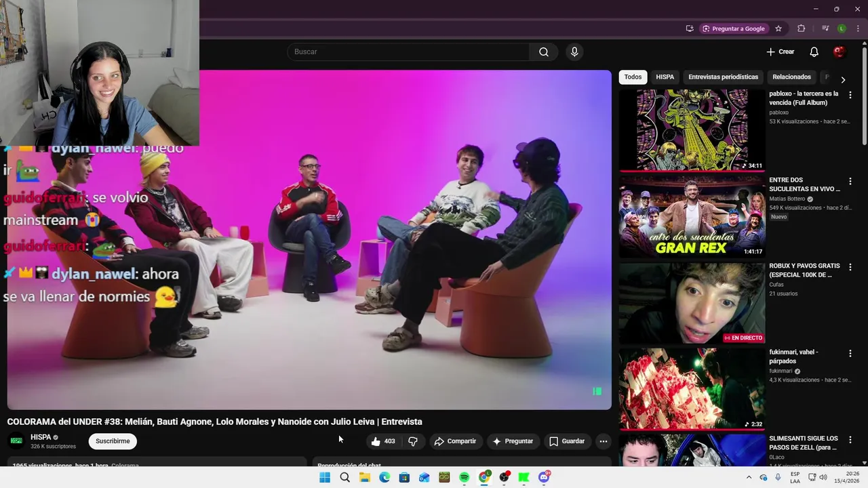The height and width of the screenshot is (488, 868).
Task: Open HISPA channel name link
Action: 41,437
